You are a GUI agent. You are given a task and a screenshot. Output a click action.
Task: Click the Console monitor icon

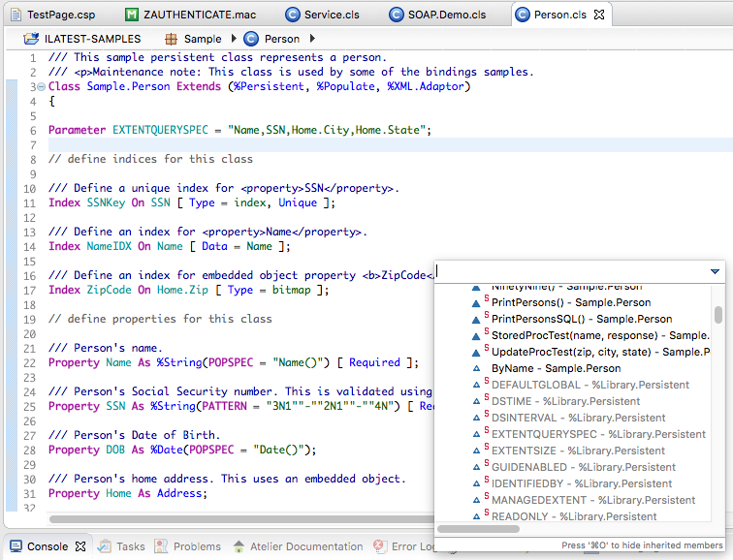[x=16, y=546]
